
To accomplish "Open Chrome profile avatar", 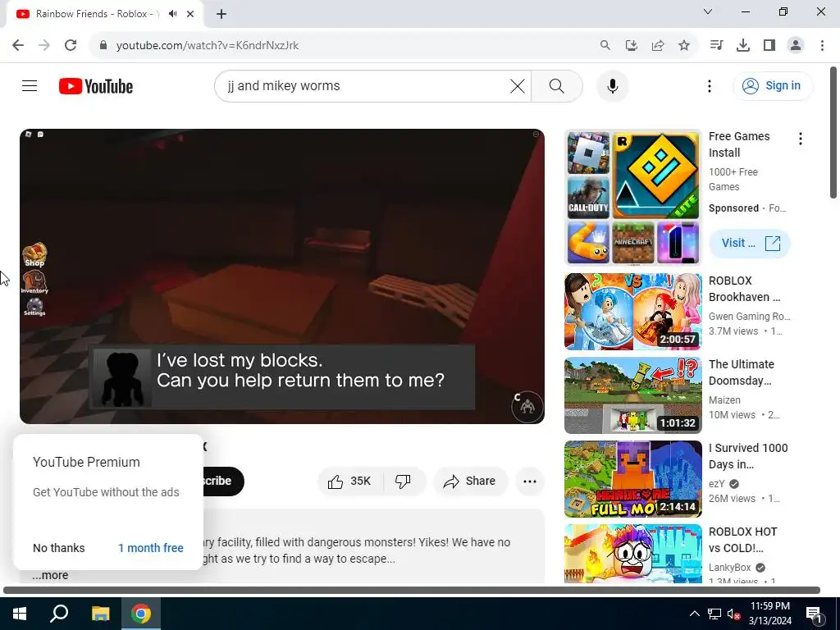I will pyautogui.click(x=796, y=45).
